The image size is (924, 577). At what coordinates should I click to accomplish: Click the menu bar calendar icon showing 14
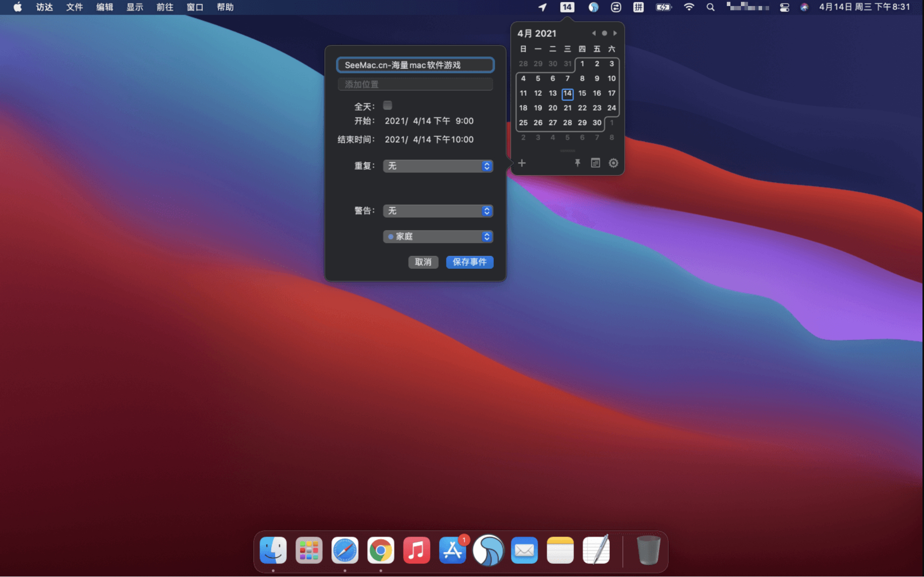click(567, 7)
